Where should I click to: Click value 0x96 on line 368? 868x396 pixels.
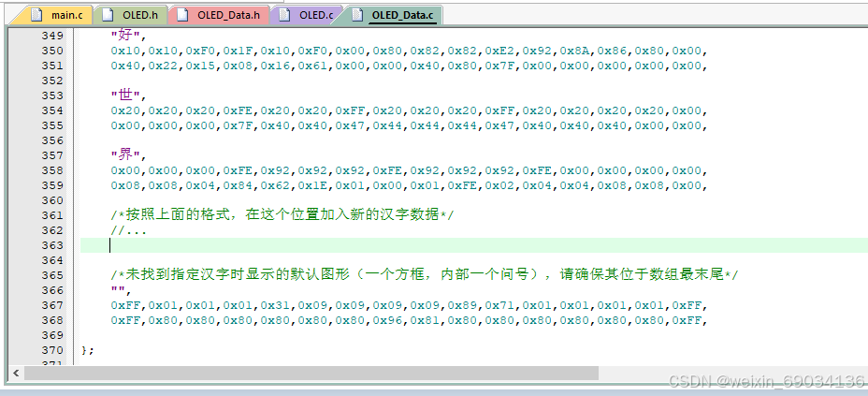pyautogui.click(x=388, y=320)
